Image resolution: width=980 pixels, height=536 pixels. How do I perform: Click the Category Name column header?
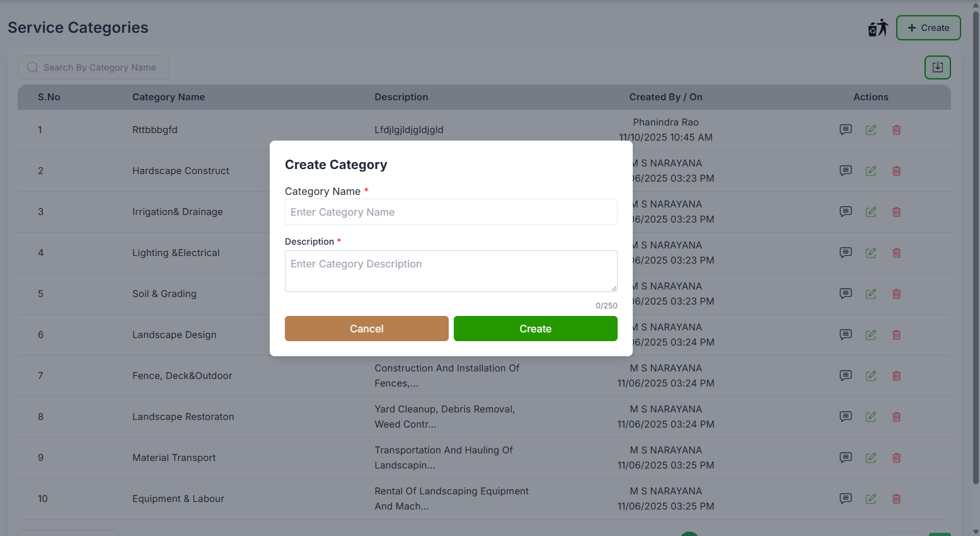[x=168, y=97]
